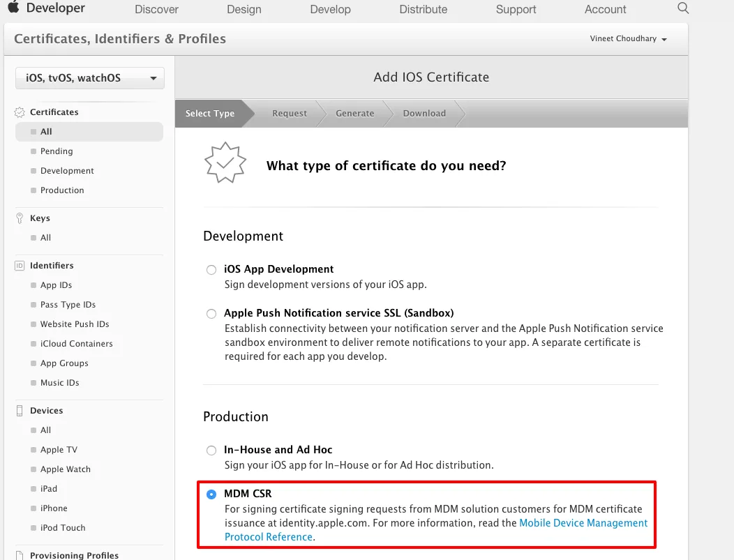Viewport: 734px width, 560px height.
Task: Open the Distribute menu in top navigation
Action: tap(424, 10)
